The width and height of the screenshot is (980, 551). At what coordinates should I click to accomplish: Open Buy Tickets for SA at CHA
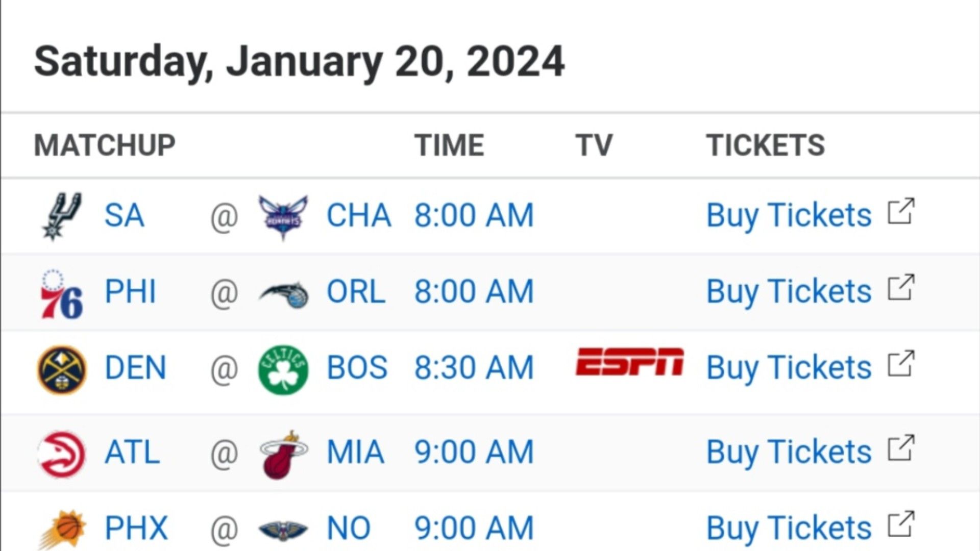(x=789, y=215)
